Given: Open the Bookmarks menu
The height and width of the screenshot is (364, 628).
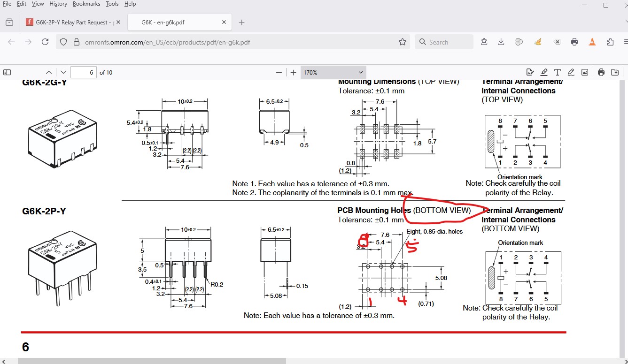Looking at the screenshot, I should 86,4.
